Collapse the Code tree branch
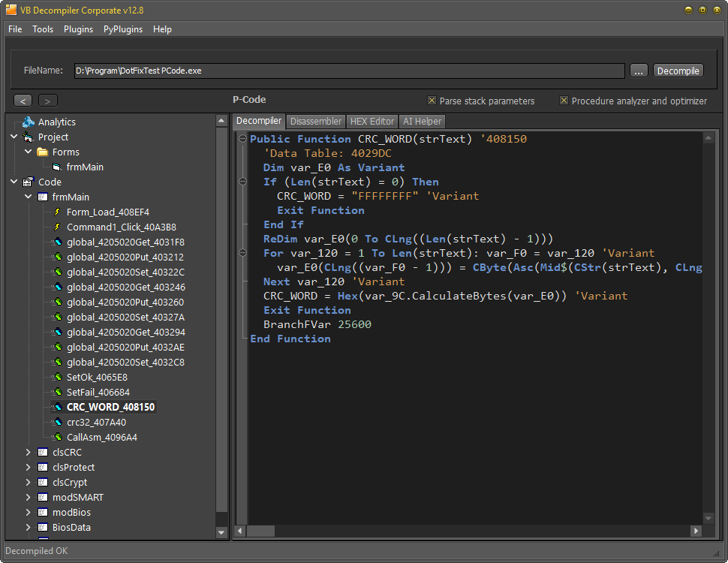Screen dimensions: 728x563 tap(14, 182)
